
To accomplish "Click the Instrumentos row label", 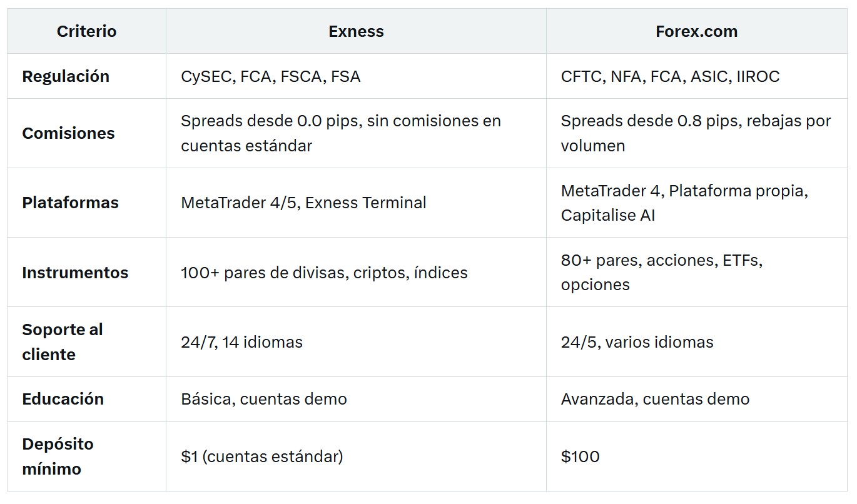I will (x=75, y=273).
